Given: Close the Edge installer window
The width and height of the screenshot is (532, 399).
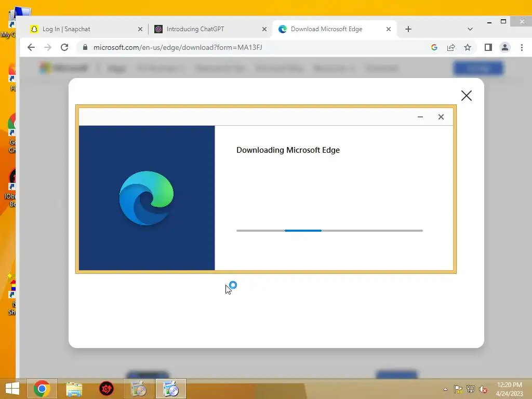Looking at the screenshot, I should click(x=441, y=117).
